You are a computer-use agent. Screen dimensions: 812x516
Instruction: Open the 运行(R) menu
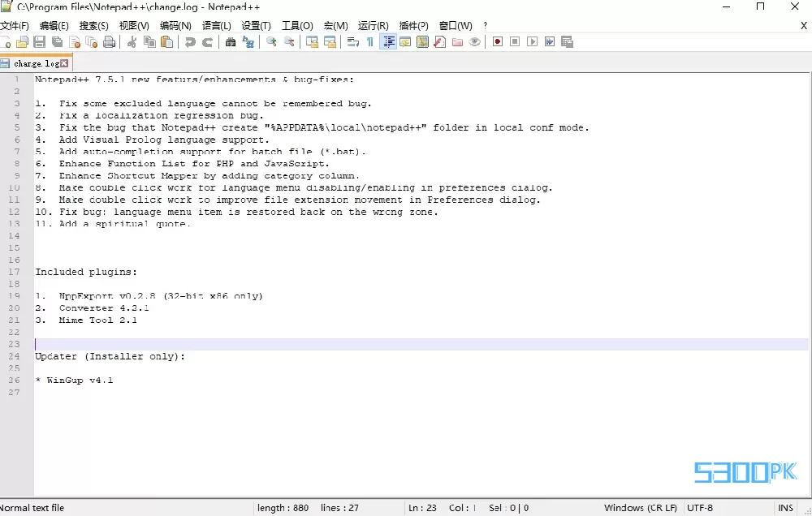(x=373, y=25)
